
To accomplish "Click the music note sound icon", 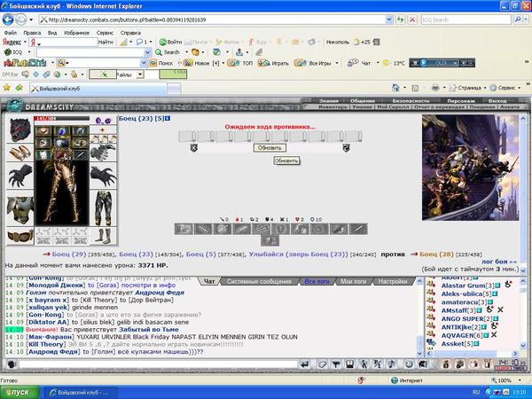I will click(391, 364).
